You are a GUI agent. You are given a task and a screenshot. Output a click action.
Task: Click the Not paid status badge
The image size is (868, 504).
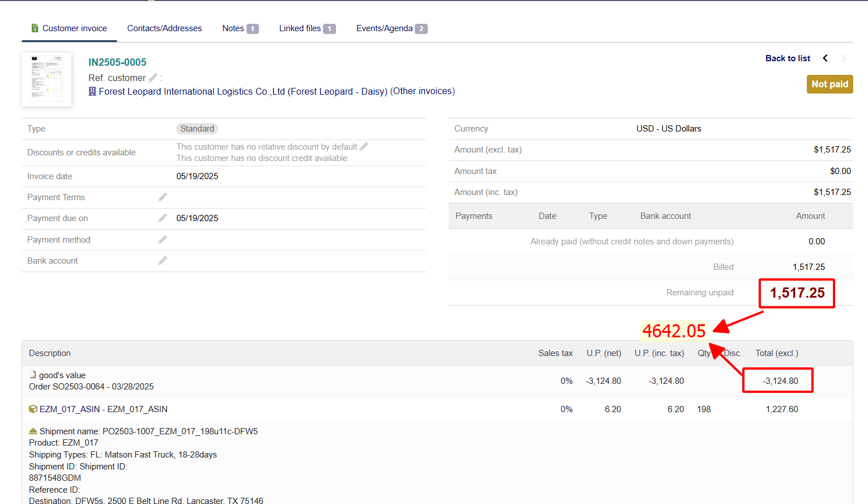pos(829,84)
